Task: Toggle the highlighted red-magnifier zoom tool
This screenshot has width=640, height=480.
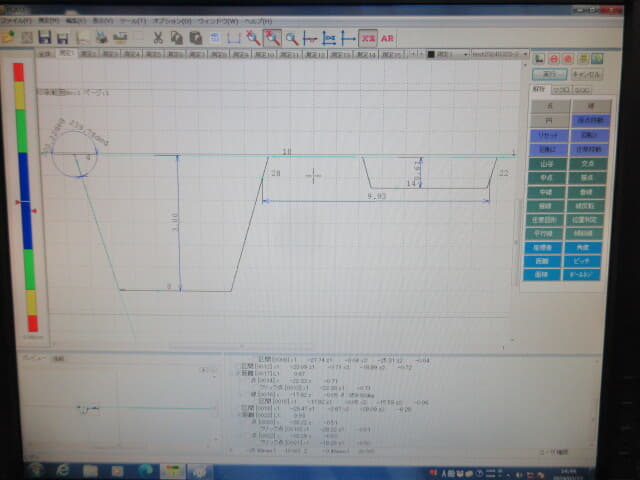Action: (x=272, y=38)
